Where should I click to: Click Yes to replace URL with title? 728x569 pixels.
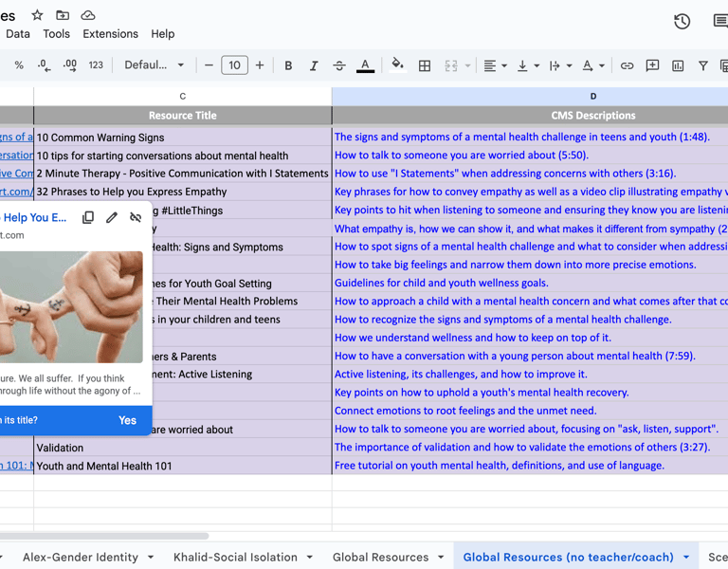pos(127,420)
